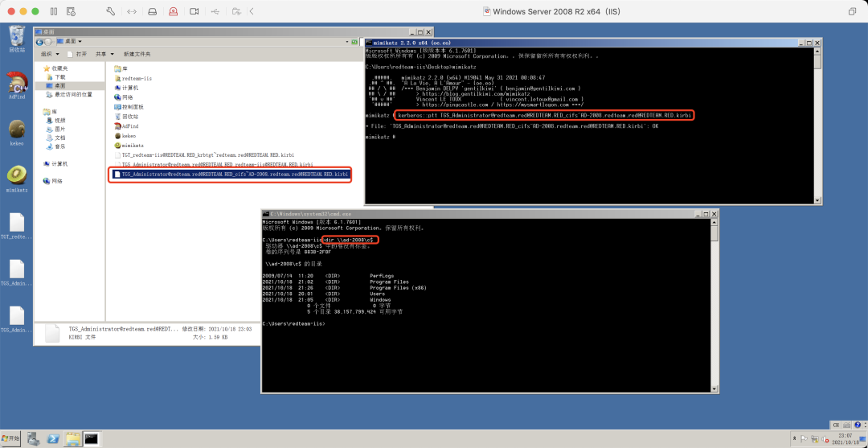Go back in the Explorer window

[x=40, y=42]
